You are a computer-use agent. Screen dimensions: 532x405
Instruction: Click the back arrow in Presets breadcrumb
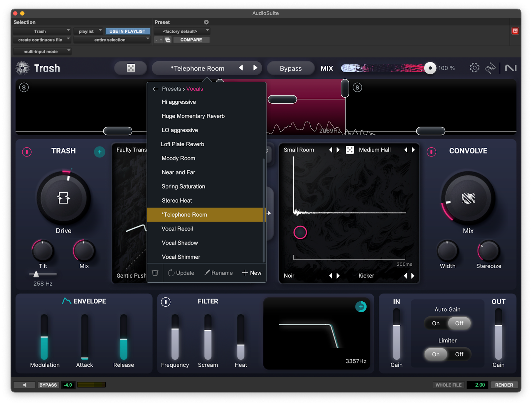155,89
